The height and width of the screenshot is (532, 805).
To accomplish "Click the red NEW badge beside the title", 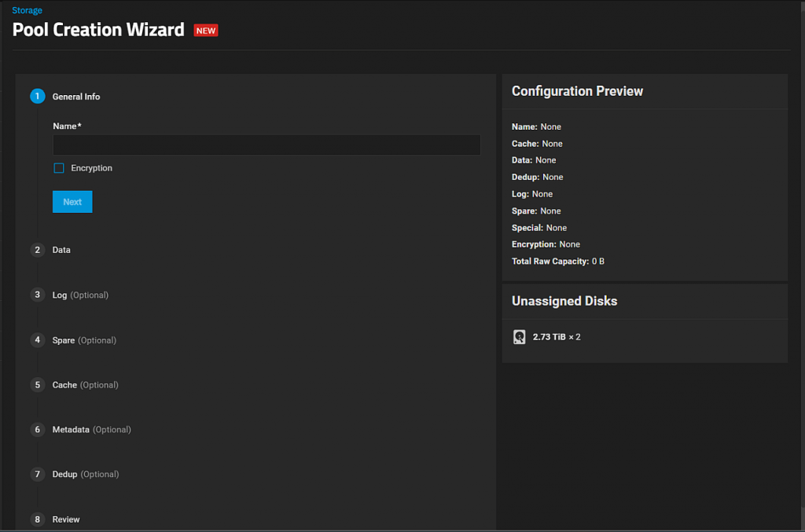I will coord(206,31).
